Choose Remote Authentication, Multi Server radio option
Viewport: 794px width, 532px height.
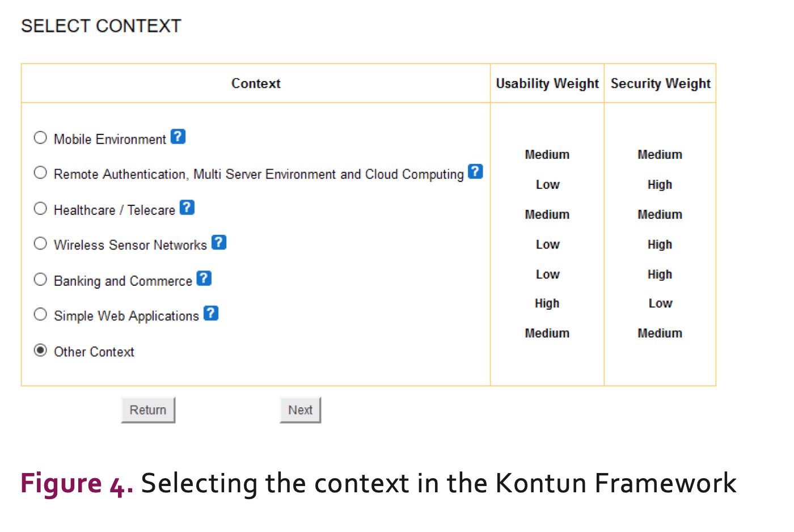pyautogui.click(x=40, y=172)
